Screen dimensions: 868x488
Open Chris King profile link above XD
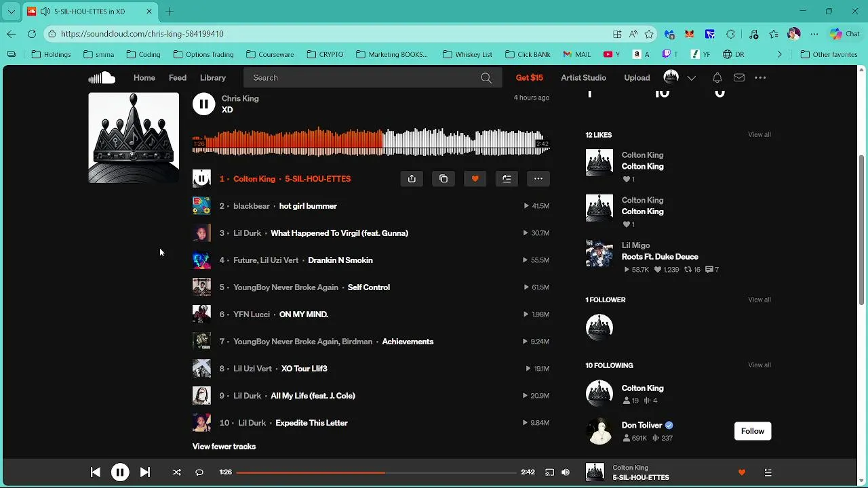240,98
